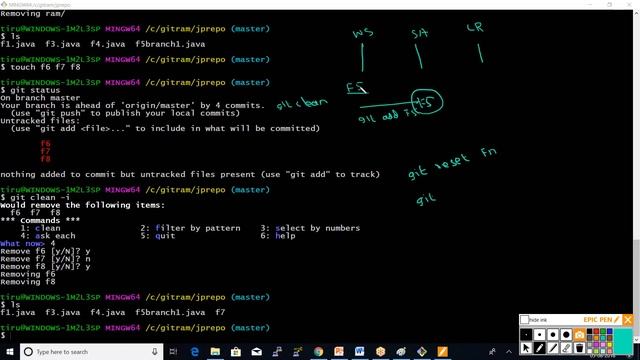640x360 pixels.
Task: Click the '$ git status' command line
Action: [x=30, y=90]
